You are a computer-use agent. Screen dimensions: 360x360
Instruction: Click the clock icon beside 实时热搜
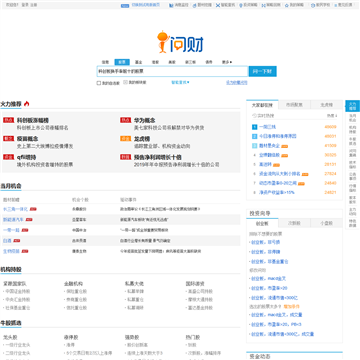point(254,116)
